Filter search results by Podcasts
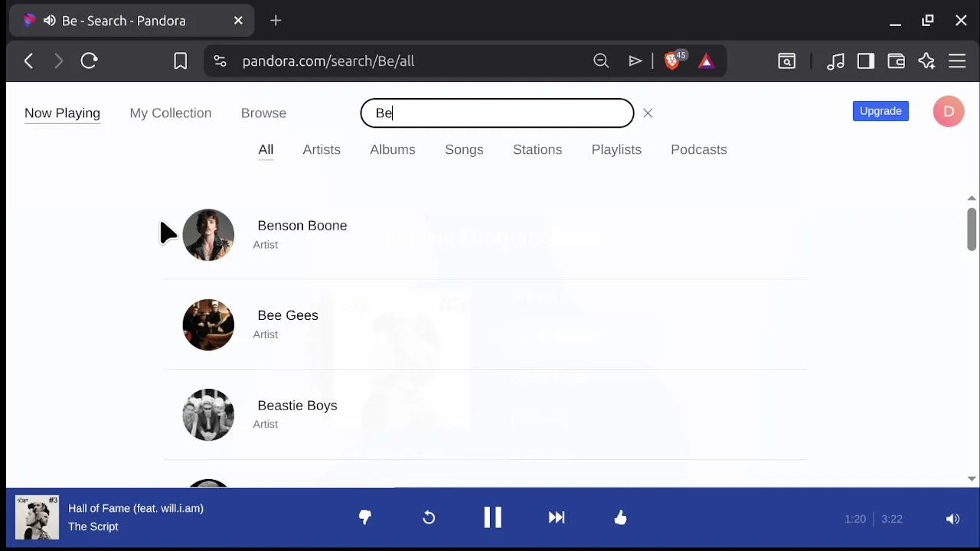The height and width of the screenshot is (551, 980). [699, 150]
